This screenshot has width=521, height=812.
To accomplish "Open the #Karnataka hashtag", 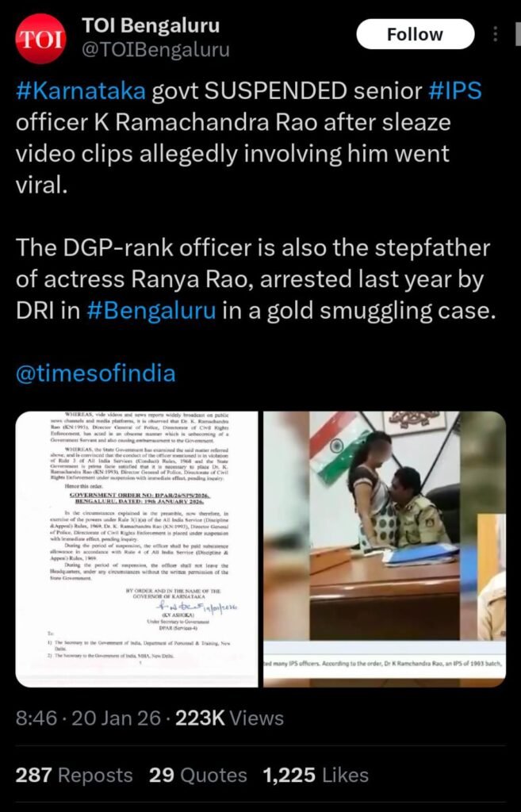I will (x=81, y=92).
